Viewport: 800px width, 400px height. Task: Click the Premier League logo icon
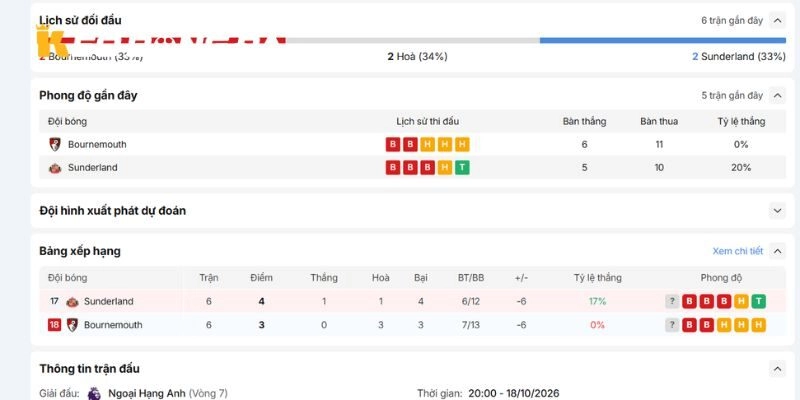coord(94,393)
